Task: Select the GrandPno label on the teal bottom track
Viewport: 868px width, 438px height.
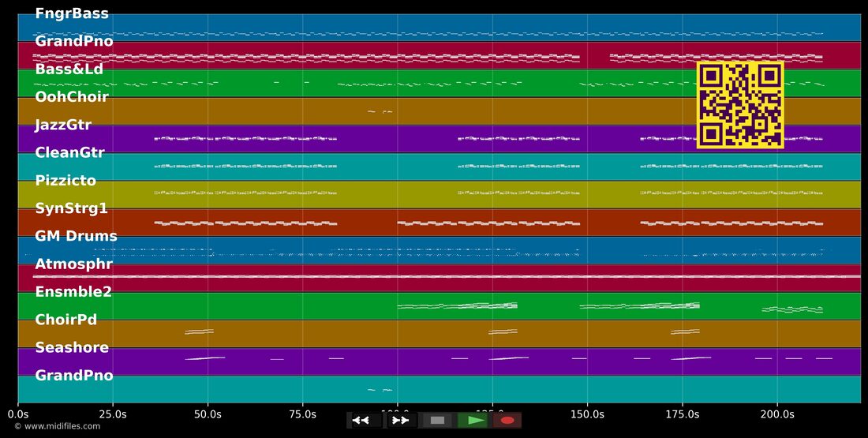Action: [74, 376]
